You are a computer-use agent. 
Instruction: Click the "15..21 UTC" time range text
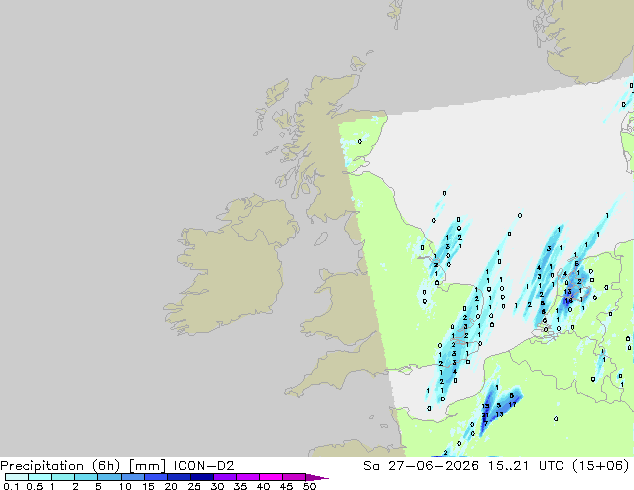[x=527, y=466]
